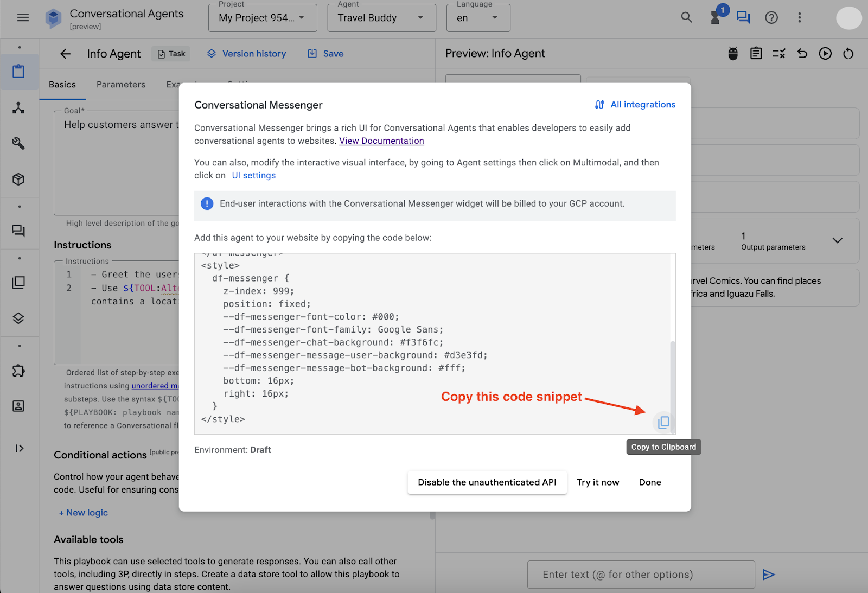The width and height of the screenshot is (868, 593).
Task: Click the search icon in header
Action: point(686,18)
